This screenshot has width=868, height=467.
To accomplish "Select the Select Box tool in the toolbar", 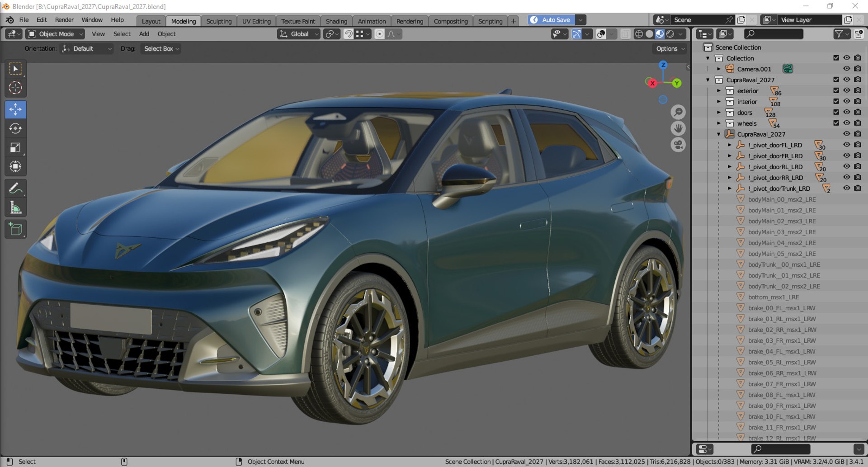I will tap(15, 69).
